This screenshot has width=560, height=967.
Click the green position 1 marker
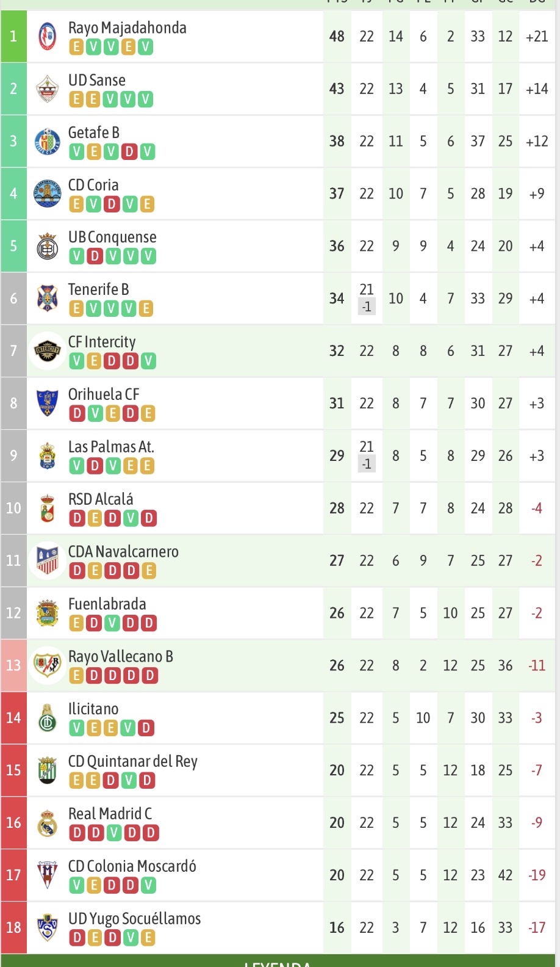point(13,37)
